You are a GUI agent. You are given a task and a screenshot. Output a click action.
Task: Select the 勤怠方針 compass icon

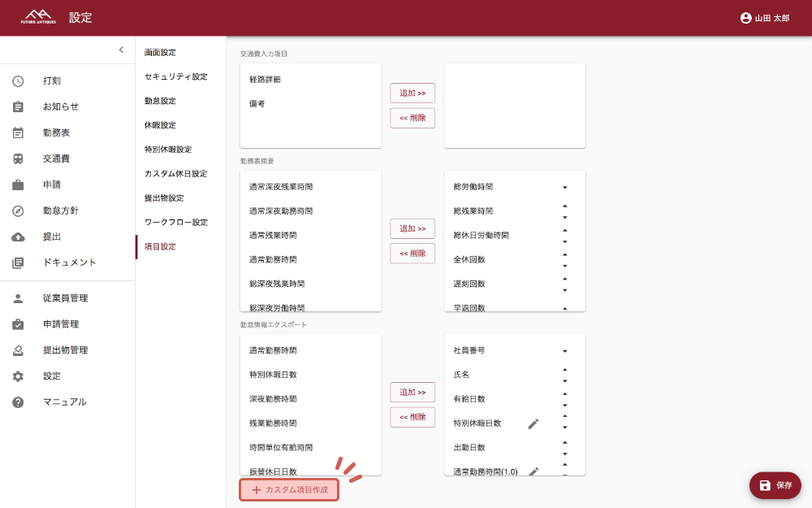point(18,211)
